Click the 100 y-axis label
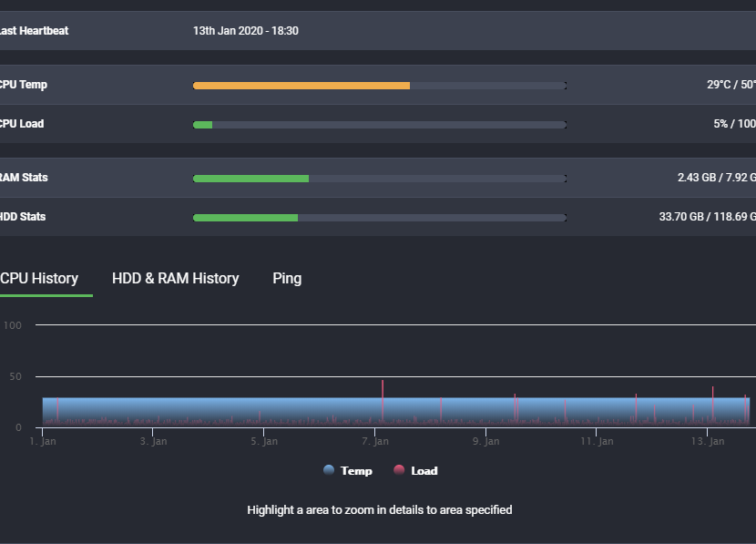This screenshot has height=544, width=756. point(13,325)
